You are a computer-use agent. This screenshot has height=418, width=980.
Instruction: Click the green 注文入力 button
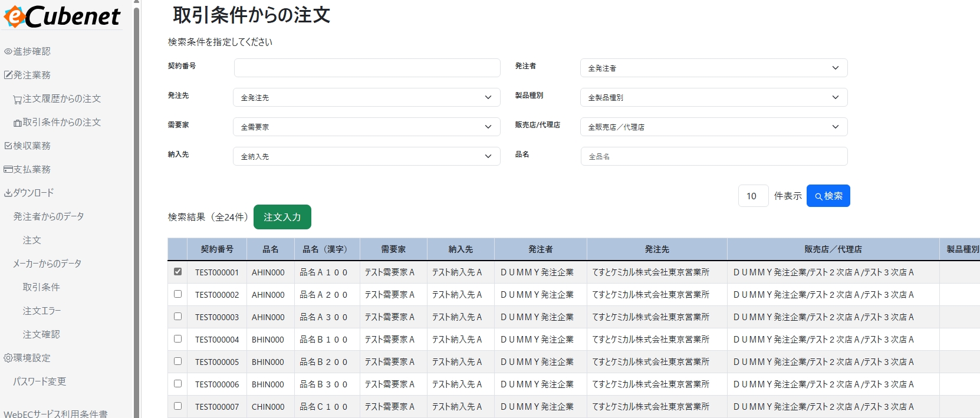click(282, 217)
